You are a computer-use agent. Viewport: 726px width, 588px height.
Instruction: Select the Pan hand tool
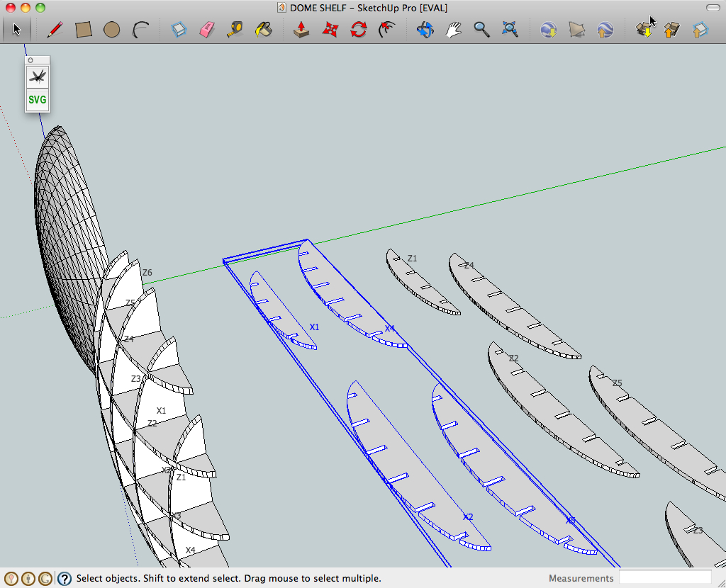(453, 30)
